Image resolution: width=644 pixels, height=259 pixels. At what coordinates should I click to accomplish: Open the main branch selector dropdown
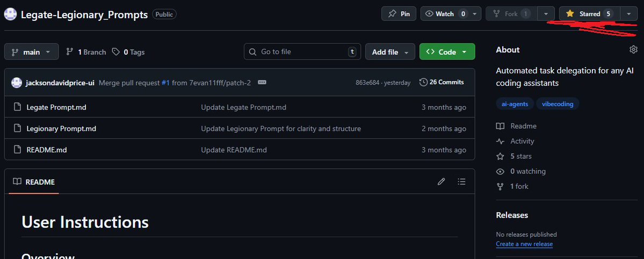(x=32, y=51)
